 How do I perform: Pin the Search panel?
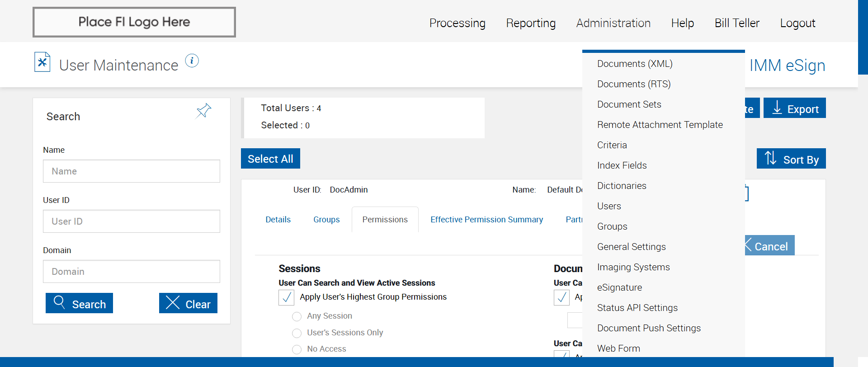tap(203, 110)
